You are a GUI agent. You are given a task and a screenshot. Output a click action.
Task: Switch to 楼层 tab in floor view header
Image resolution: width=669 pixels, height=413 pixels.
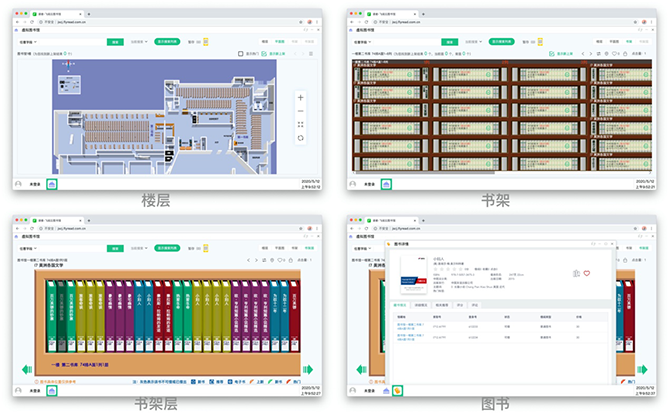(x=263, y=42)
